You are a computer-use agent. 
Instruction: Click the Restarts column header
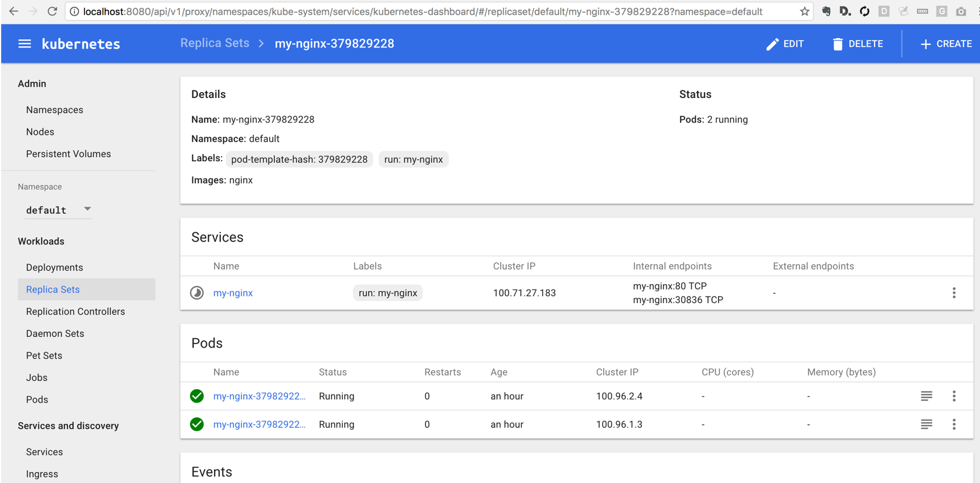[x=443, y=372]
